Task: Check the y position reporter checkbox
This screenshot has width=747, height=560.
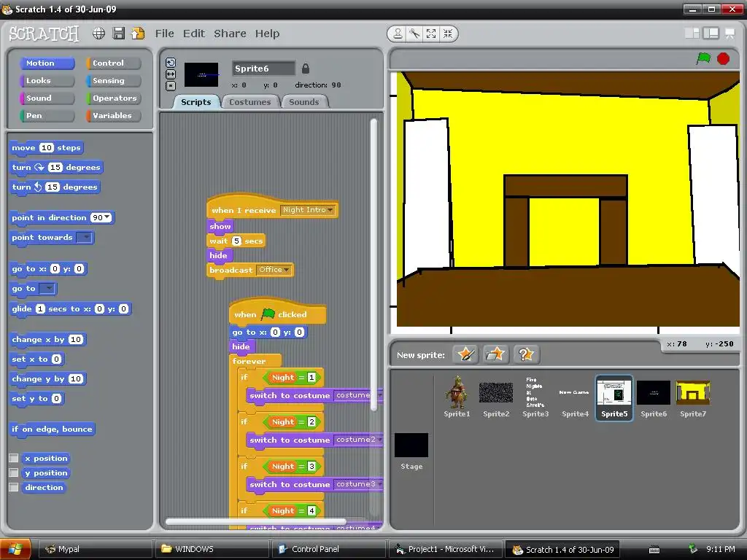Action: [x=14, y=472]
